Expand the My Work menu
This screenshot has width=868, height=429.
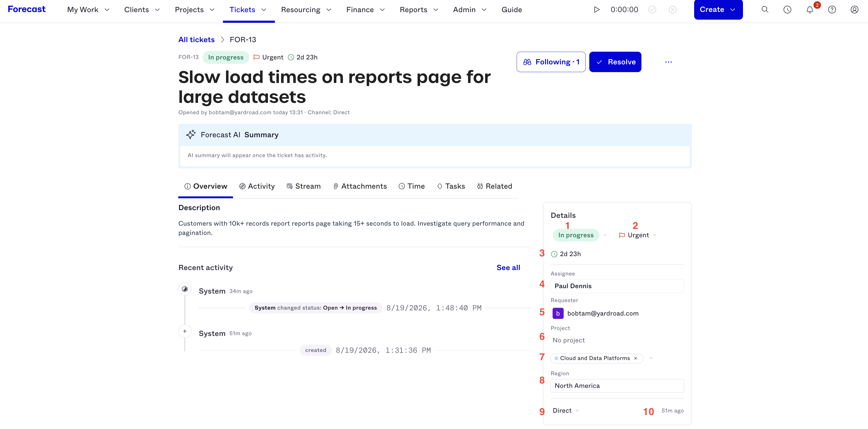[x=88, y=10]
